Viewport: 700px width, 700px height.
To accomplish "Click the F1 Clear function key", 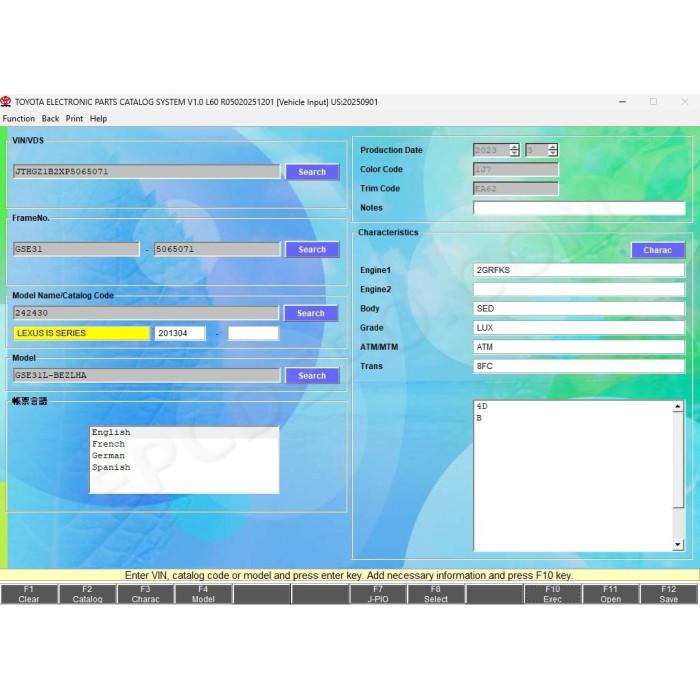I will coord(29,594).
